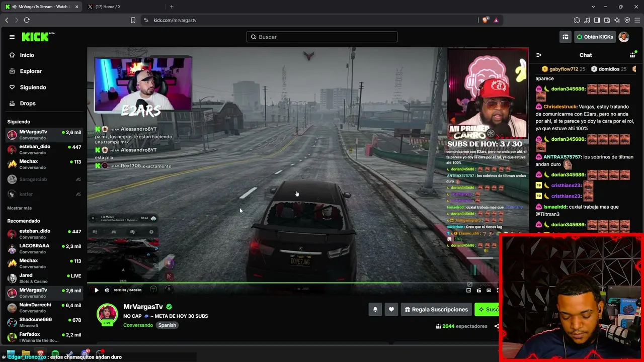
Task: Open the browser main menu
Action: pos(637,20)
